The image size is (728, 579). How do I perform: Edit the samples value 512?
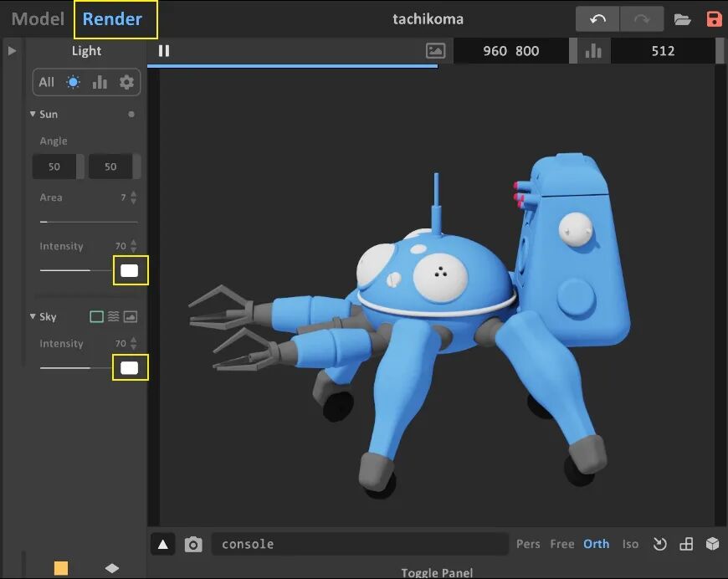click(663, 51)
